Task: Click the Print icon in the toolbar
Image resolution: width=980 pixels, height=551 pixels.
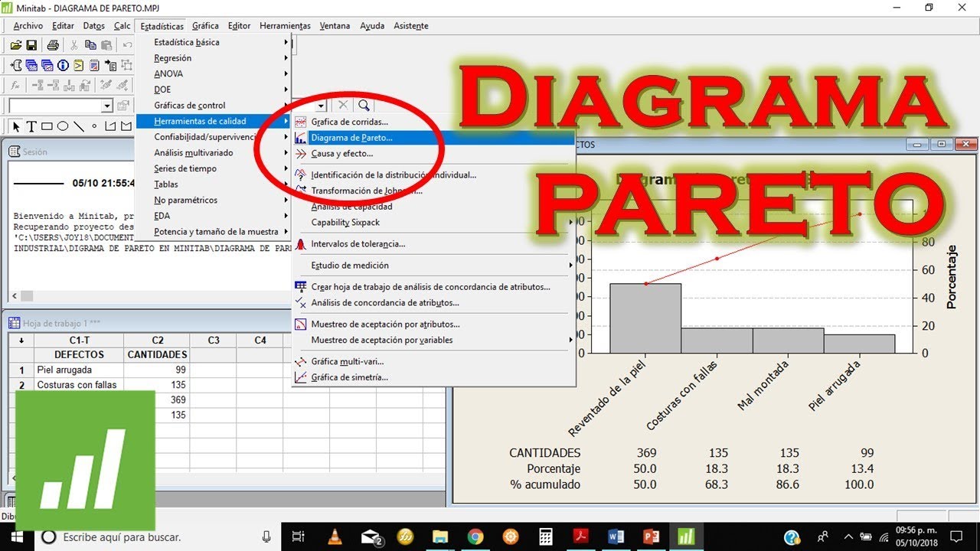Action: [53, 45]
